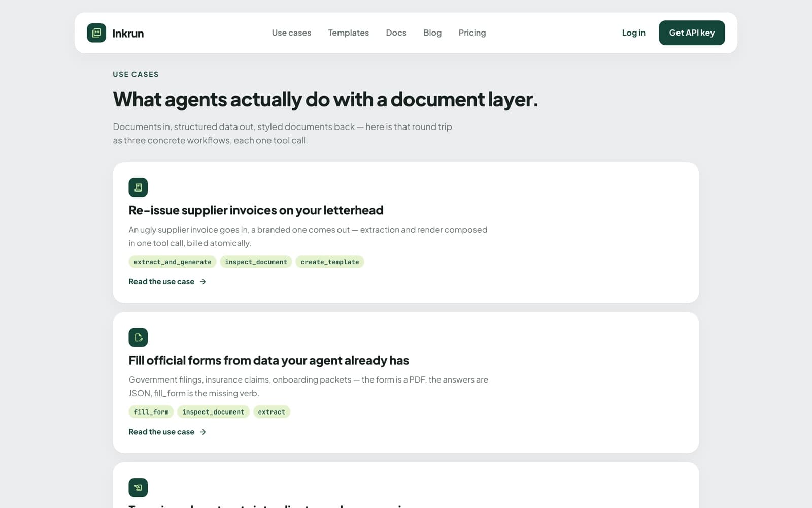Click the heading Fill official forms from data
The image size is (812, 508).
point(268,360)
